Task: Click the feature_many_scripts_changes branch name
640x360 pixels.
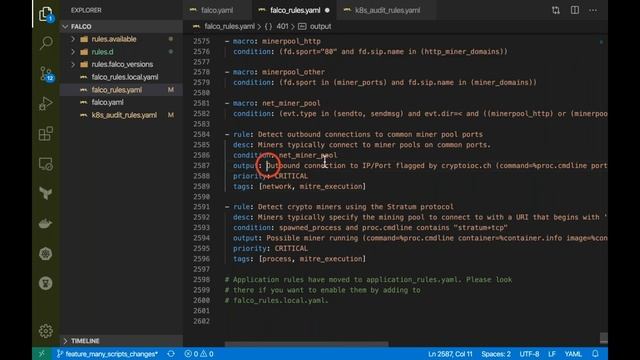Action: (x=111, y=354)
